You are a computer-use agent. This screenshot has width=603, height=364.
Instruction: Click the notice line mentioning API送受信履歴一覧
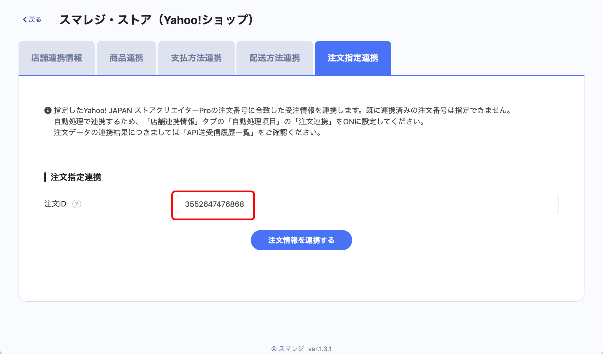pyautogui.click(x=187, y=133)
